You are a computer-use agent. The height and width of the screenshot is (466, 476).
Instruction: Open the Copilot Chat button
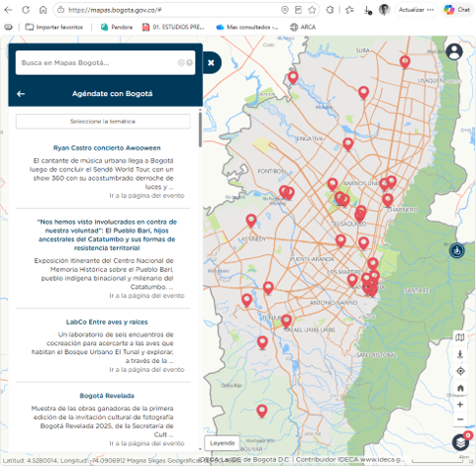coord(457,10)
